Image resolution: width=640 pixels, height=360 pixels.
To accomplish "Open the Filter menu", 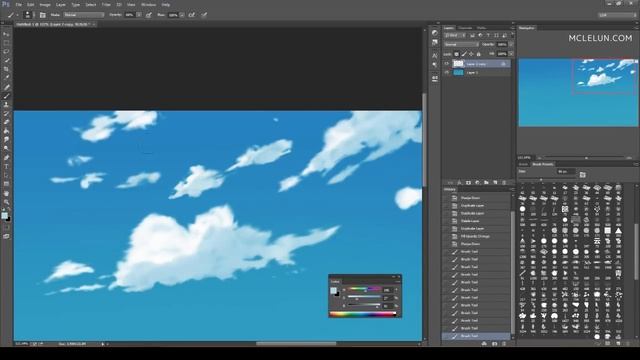I will click(106, 4).
